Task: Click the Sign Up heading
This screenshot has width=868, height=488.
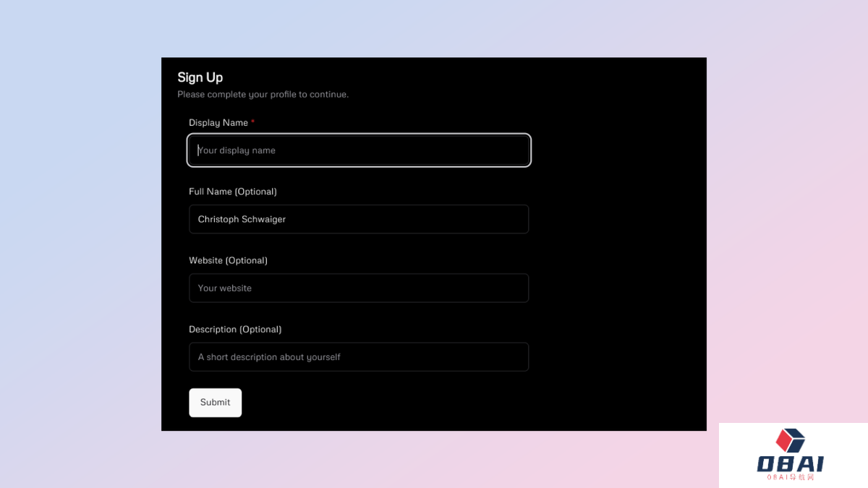Action: point(200,77)
